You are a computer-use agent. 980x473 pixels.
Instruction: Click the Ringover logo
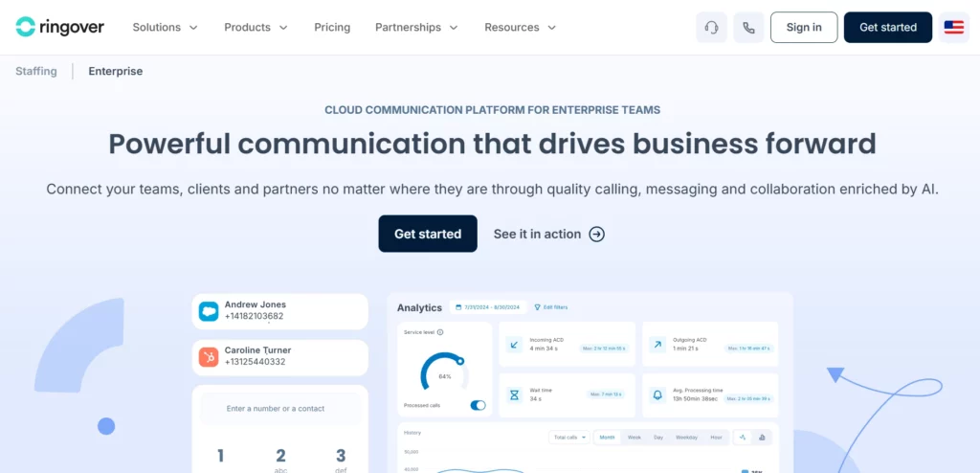point(60,27)
